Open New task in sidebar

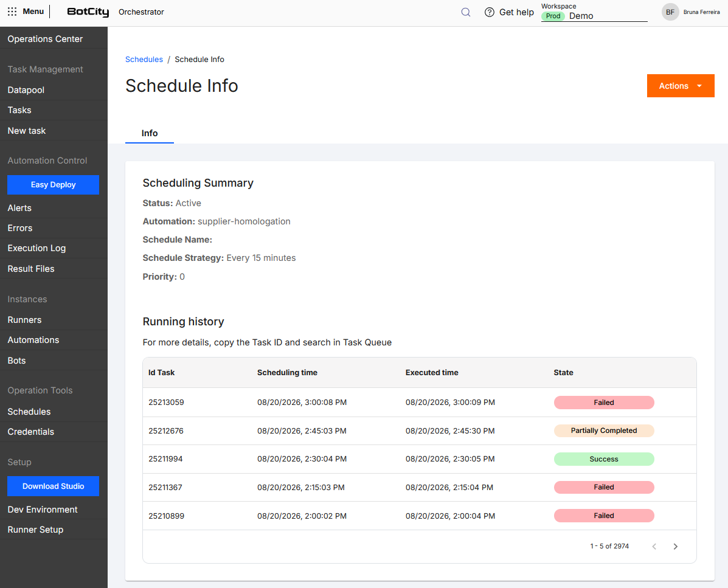point(27,131)
